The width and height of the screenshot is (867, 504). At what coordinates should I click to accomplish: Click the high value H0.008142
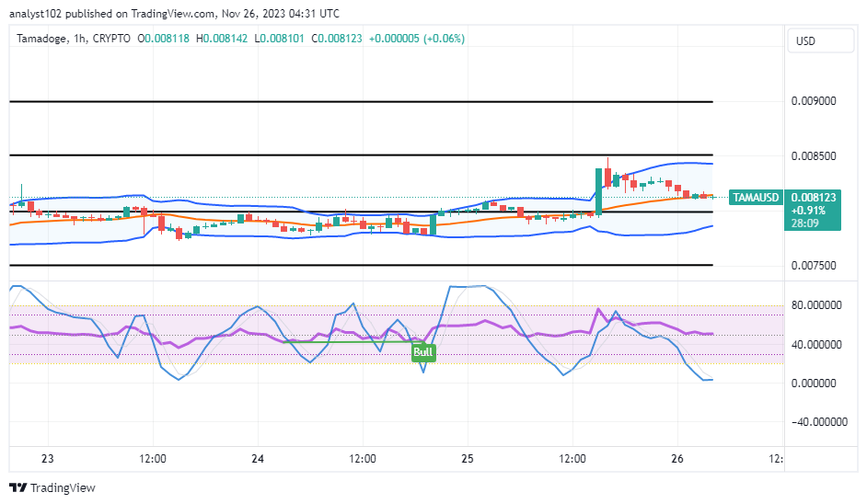222,39
